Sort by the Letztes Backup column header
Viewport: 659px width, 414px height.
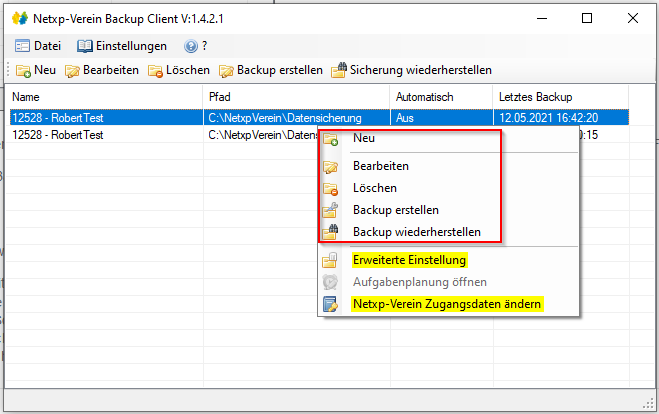(561, 97)
